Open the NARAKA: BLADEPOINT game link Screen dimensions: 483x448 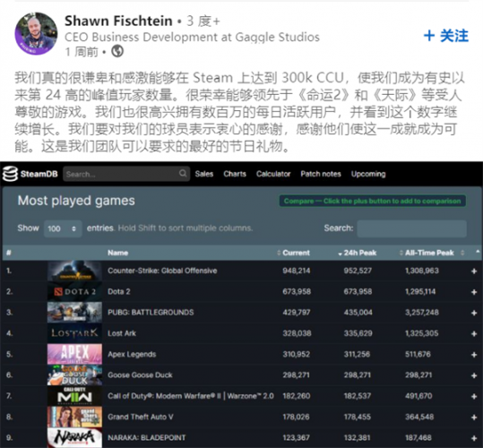[x=147, y=437]
